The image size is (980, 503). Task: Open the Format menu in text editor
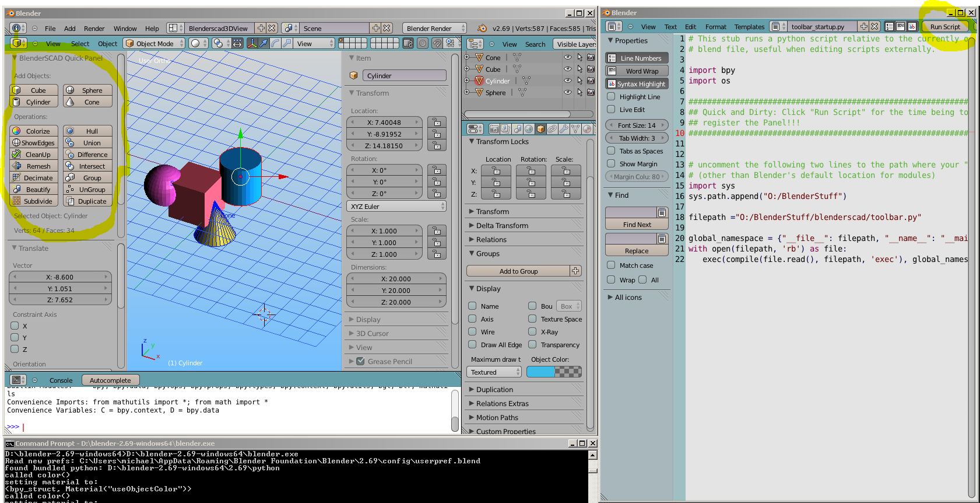point(716,27)
